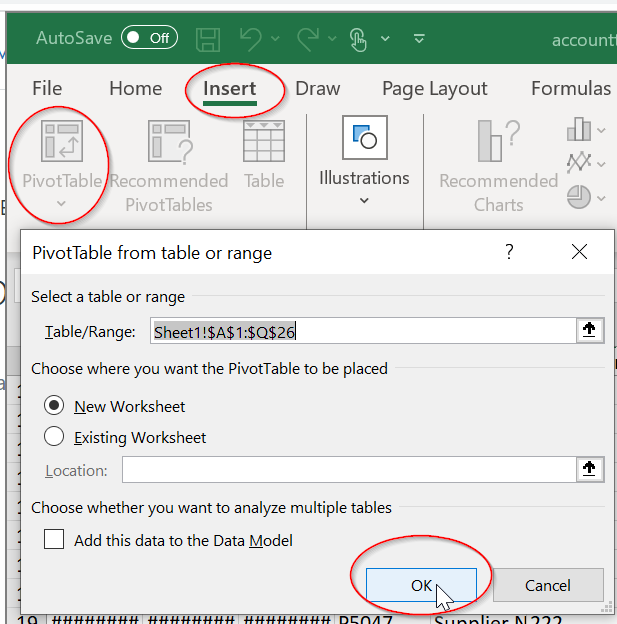Image resolution: width=617 pixels, height=624 pixels.
Task: Open the Page Layout tab
Action: (435, 89)
